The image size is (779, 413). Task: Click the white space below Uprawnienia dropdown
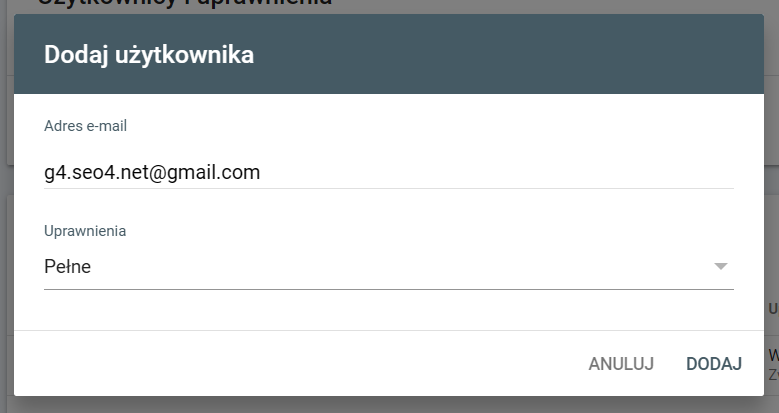pyautogui.click(x=388, y=310)
